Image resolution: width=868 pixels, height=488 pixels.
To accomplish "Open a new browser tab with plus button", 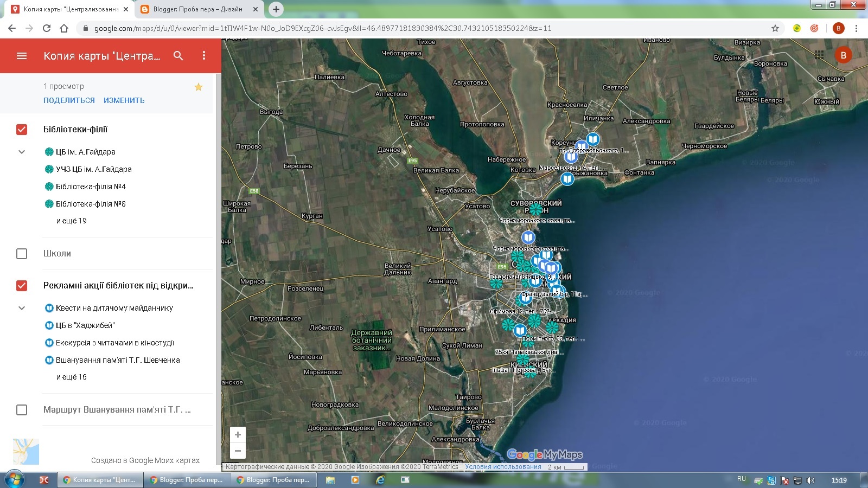I will [x=276, y=9].
